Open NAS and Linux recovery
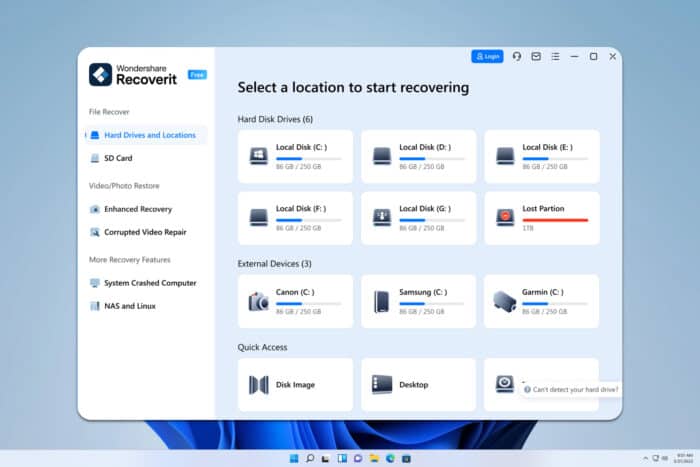This screenshot has width=700, height=467. tap(131, 305)
